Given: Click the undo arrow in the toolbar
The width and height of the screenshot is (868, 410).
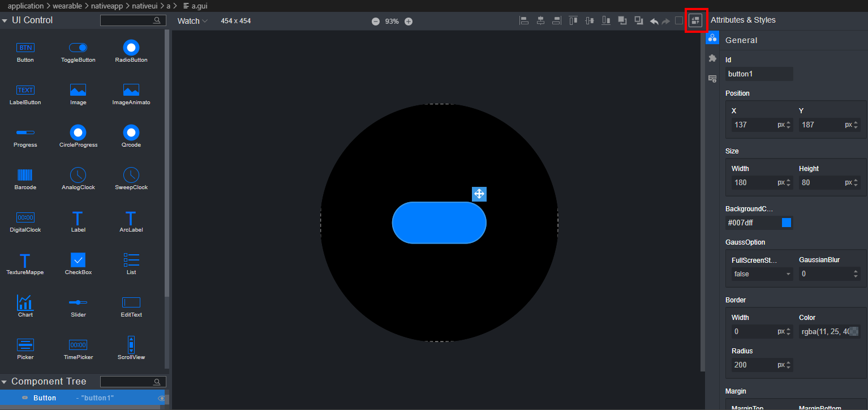Looking at the screenshot, I should 654,22.
